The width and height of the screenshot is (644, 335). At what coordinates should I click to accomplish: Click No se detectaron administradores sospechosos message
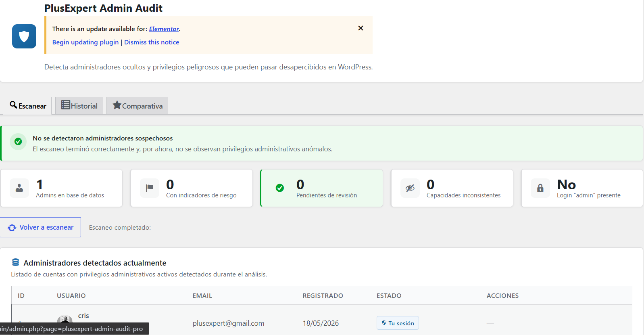click(103, 138)
